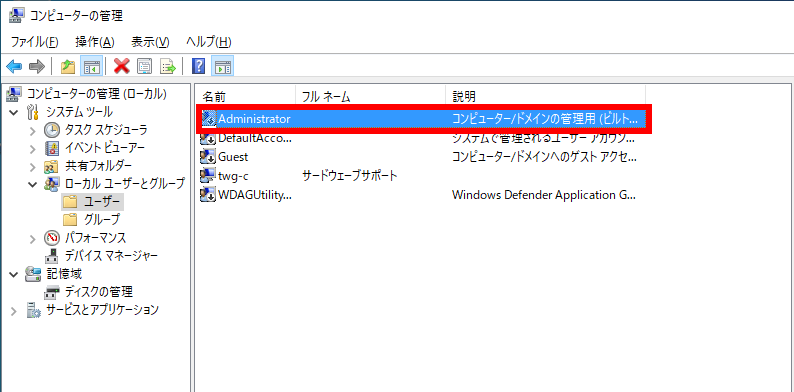The width and height of the screenshot is (794, 392).
Task: Open the 表示(V) menu
Action: coord(150,42)
